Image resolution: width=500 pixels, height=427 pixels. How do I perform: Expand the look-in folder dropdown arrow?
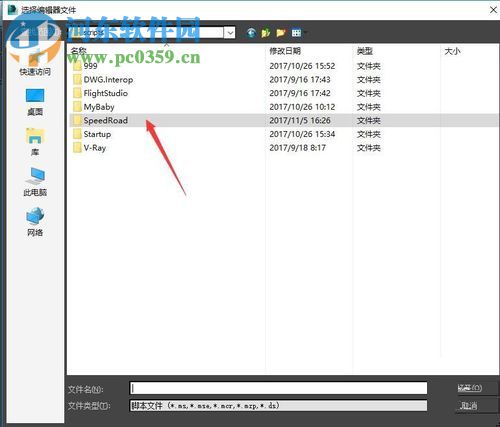(x=230, y=33)
